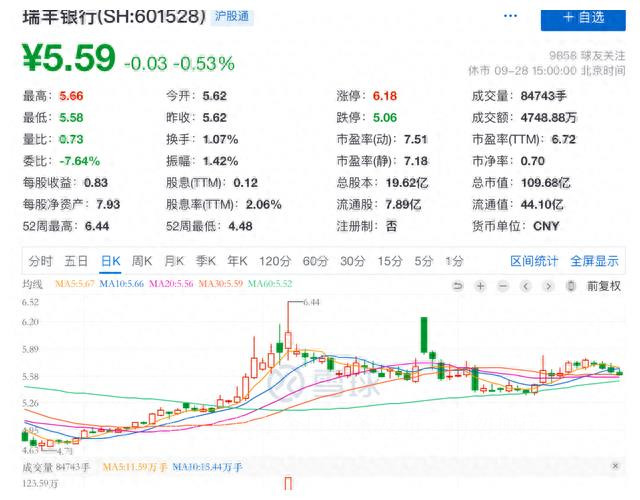Add stock with the 自选 button
Viewport: 640px width, 500px height.
[583, 19]
